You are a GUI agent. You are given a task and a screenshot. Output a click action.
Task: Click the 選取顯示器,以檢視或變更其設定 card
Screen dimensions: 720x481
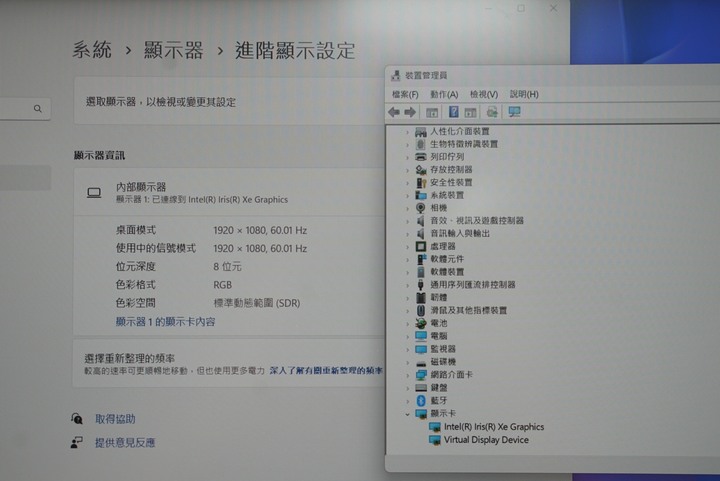tap(230, 101)
